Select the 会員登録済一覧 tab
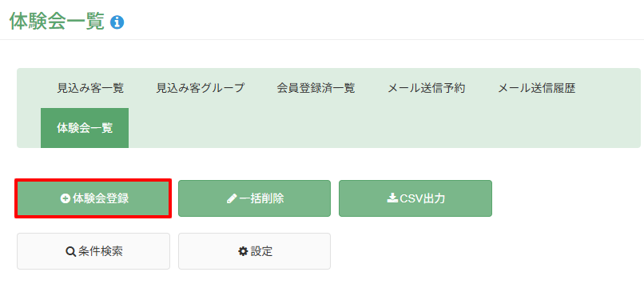 click(316, 88)
